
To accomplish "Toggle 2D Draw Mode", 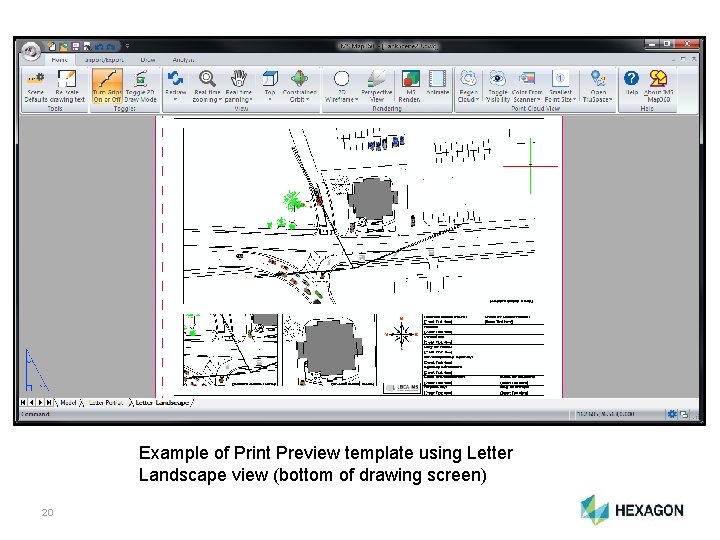I will click(141, 86).
